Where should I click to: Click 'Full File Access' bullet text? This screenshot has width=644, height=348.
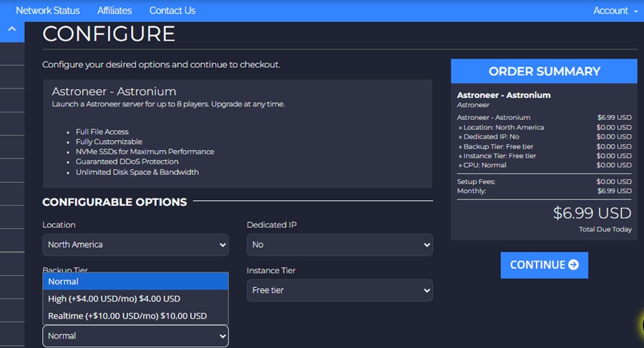(102, 131)
